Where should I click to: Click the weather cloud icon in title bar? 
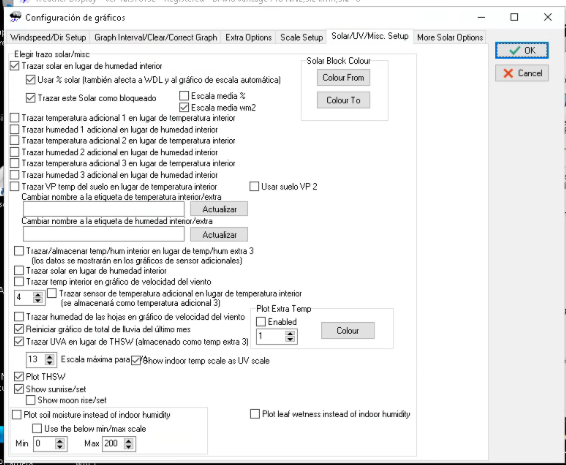pyautogui.click(x=16, y=17)
